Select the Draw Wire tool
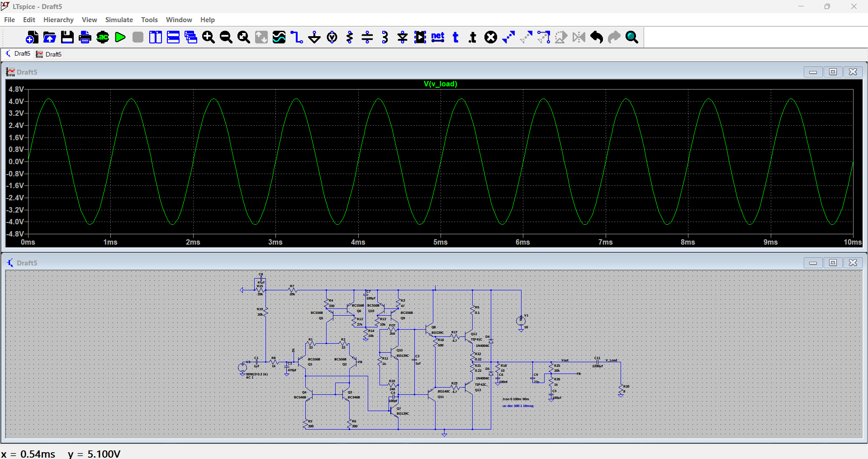The image size is (868, 459). coord(297,37)
